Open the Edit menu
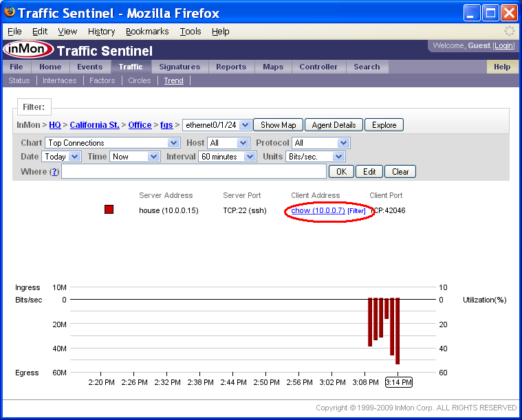 click(x=40, y=32)
